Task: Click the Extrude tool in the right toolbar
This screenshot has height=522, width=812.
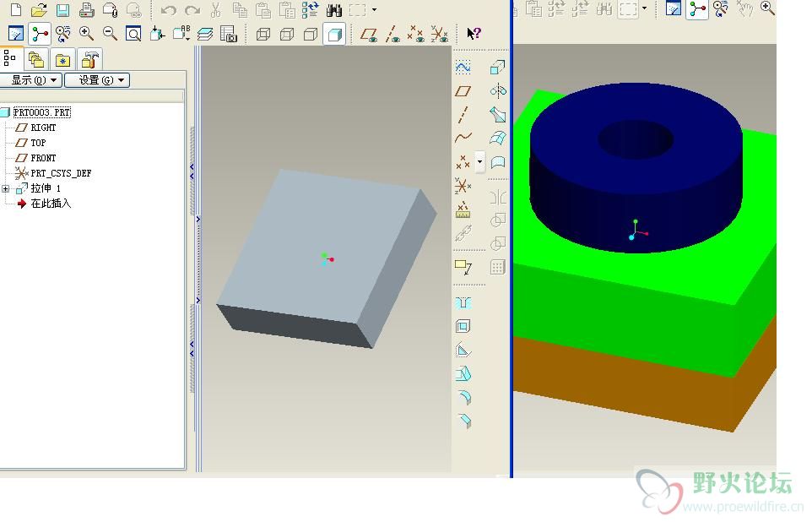Action: click(498, 68)
